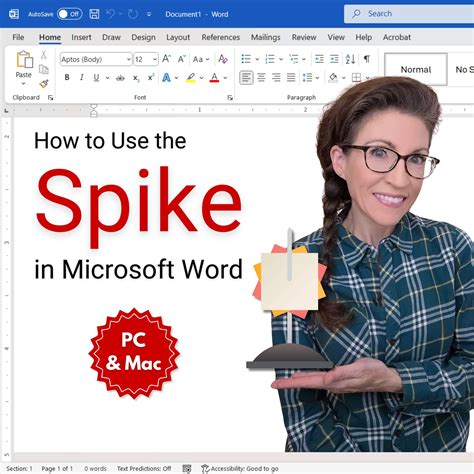
Task: Click Accessibility: Good to go status
Action: (x=240, y=469)
